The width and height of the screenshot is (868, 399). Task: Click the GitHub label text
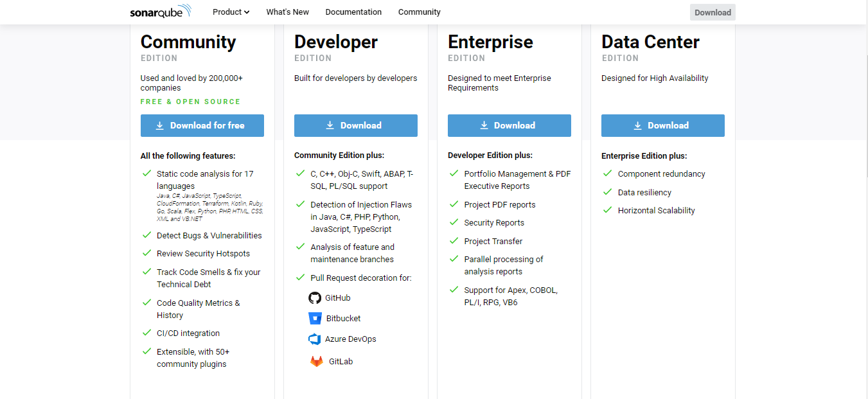pyautogui.click(x=338, y=298)
